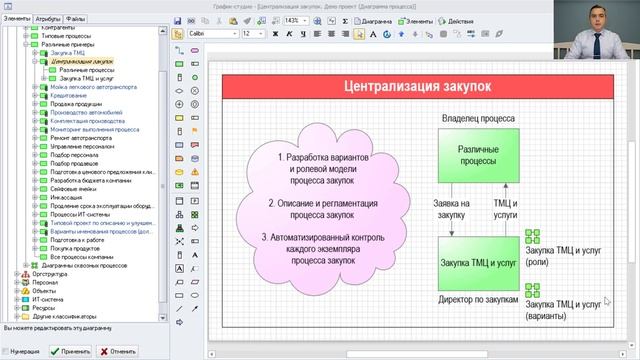Align text center
Screen dimensions: 640x360
coord(331,34)
